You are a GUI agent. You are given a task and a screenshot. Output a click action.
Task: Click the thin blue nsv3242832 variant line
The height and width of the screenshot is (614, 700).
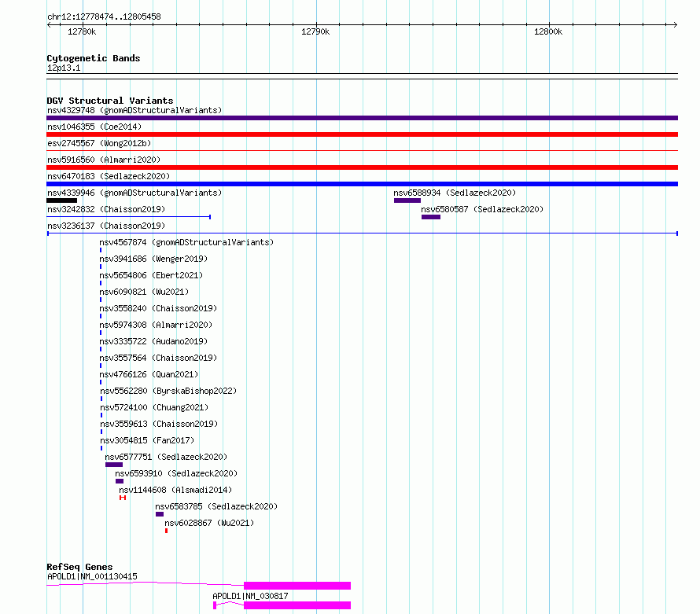(x=128, y=217)
